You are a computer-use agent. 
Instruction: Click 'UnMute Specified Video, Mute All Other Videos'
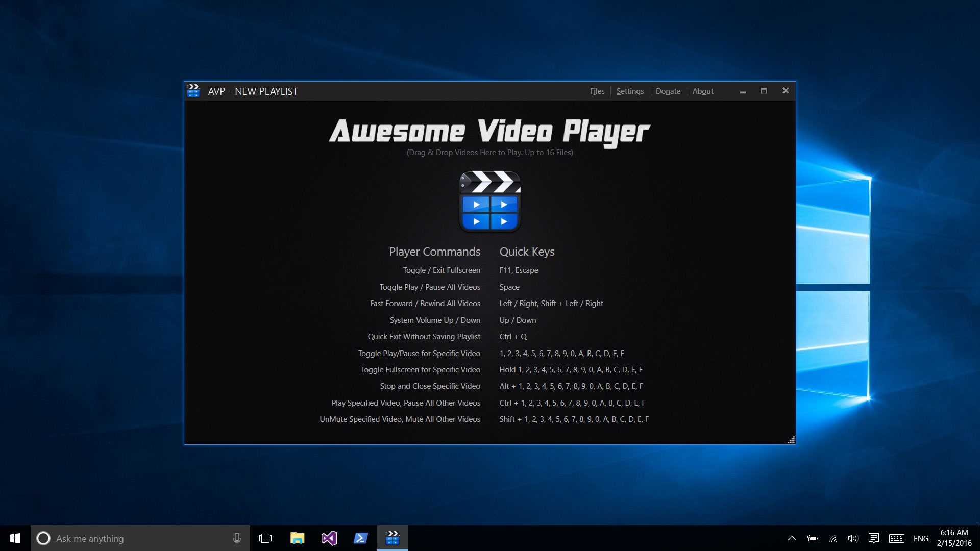coord(400,419)
